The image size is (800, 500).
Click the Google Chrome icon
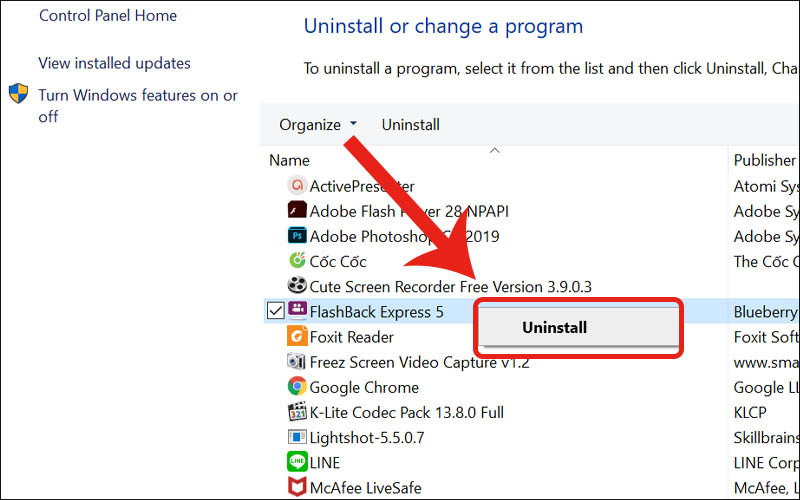click(x=296, y=387)
